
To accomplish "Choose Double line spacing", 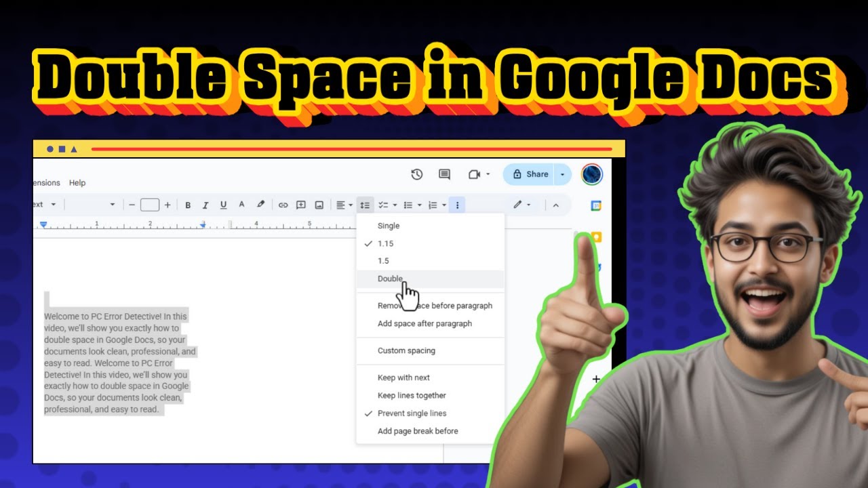I will [x=431, y=279].
